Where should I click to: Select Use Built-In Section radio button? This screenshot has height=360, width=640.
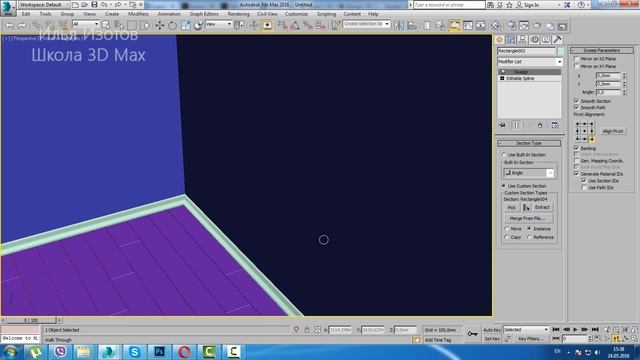point(504,155)
